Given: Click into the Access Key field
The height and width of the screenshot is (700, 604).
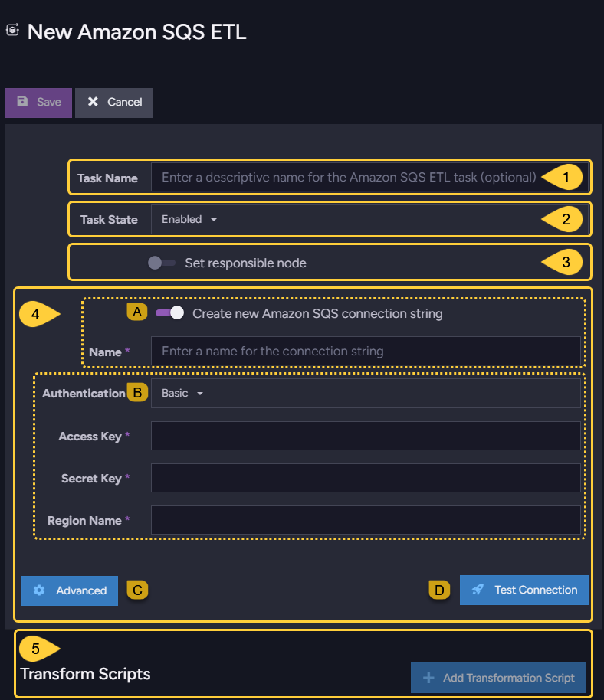Looking at the screenshot, I should pos(366,436).
